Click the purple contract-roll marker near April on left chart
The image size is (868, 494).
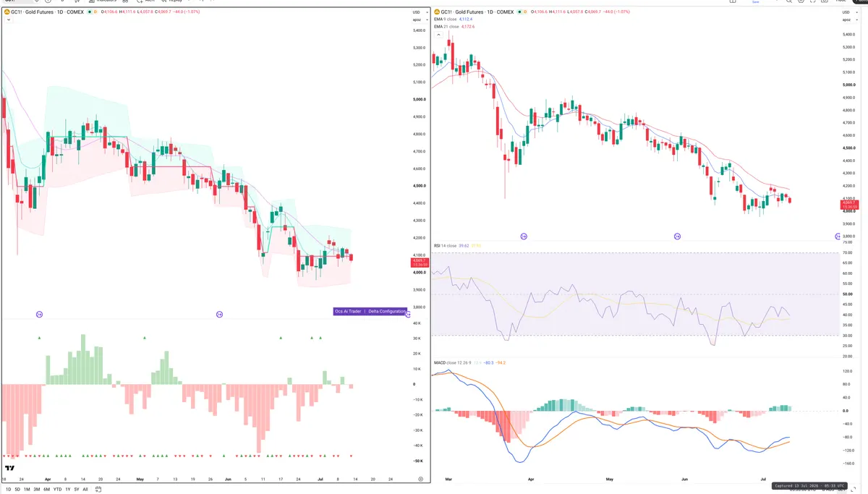click(x=39, y=314)
